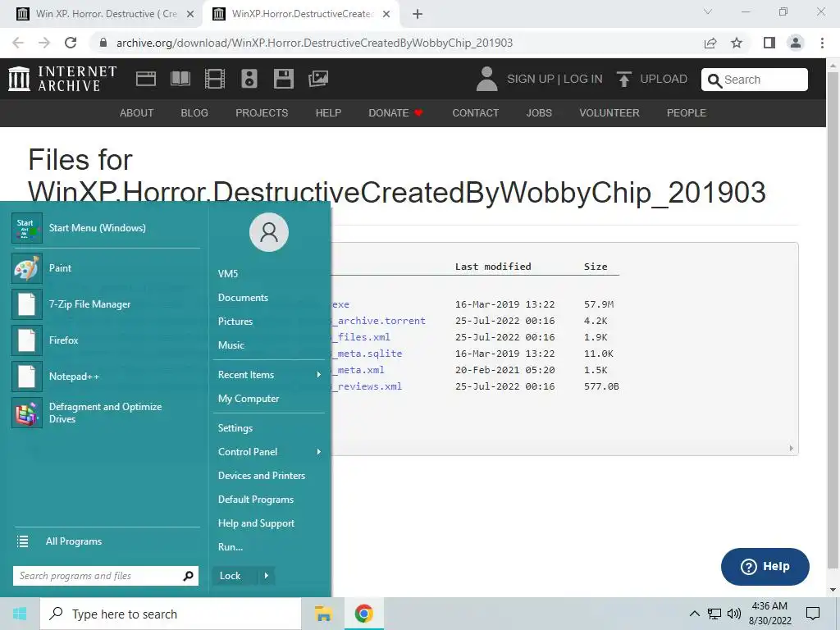Viewport: 840px width, 630px height.
Task: Focus the Internet Archive Search field
Action: 755,80
